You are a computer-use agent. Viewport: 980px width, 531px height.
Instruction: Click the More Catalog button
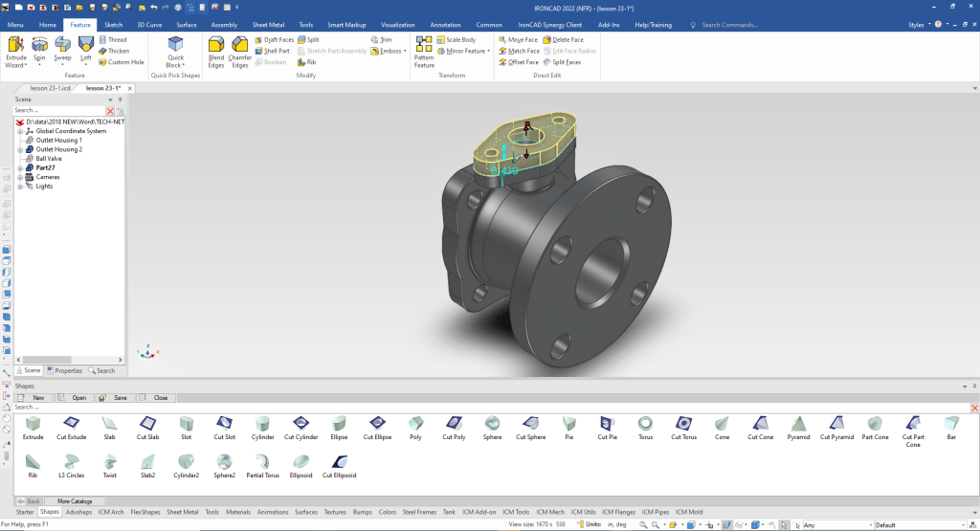coord(76,500)
